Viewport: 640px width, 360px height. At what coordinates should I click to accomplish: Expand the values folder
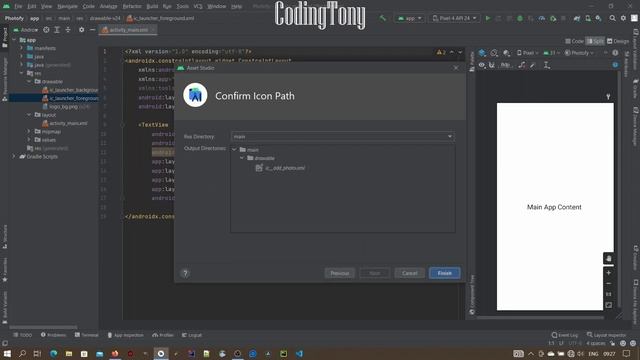[x=29, y=140]
